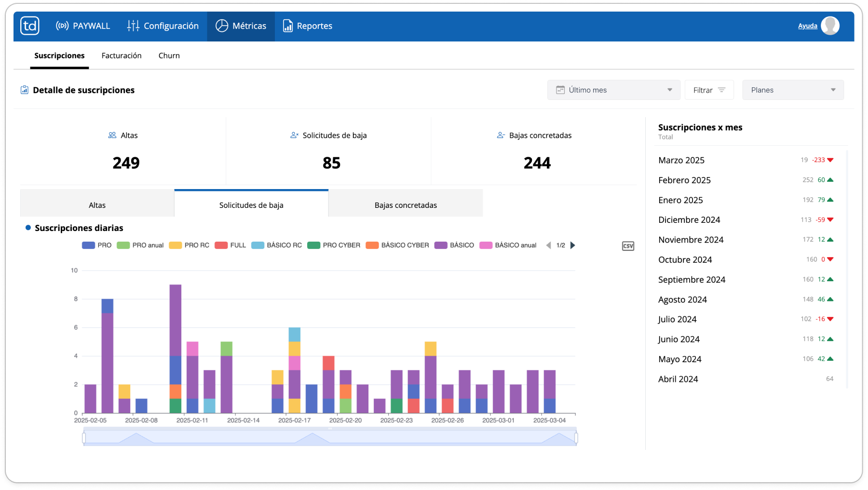Click the calendar icon in Último mes
Image resolution: width=868 pixels, height=490 pixels.
560,90
